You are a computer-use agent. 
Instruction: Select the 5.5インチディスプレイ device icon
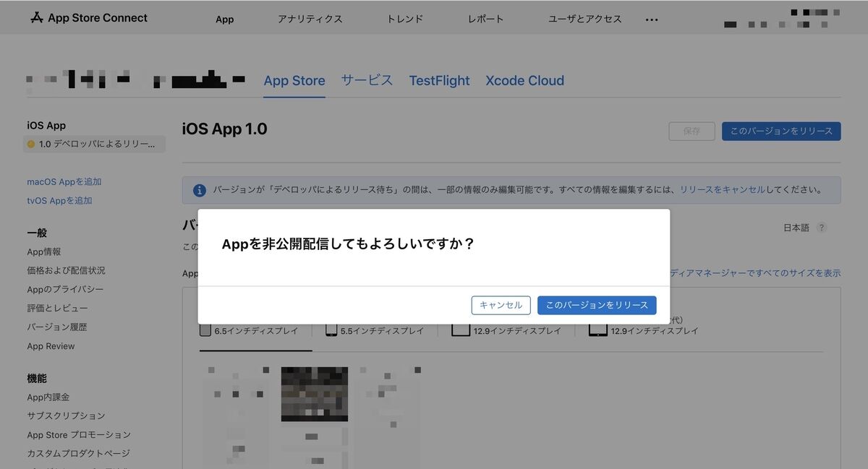331,330
